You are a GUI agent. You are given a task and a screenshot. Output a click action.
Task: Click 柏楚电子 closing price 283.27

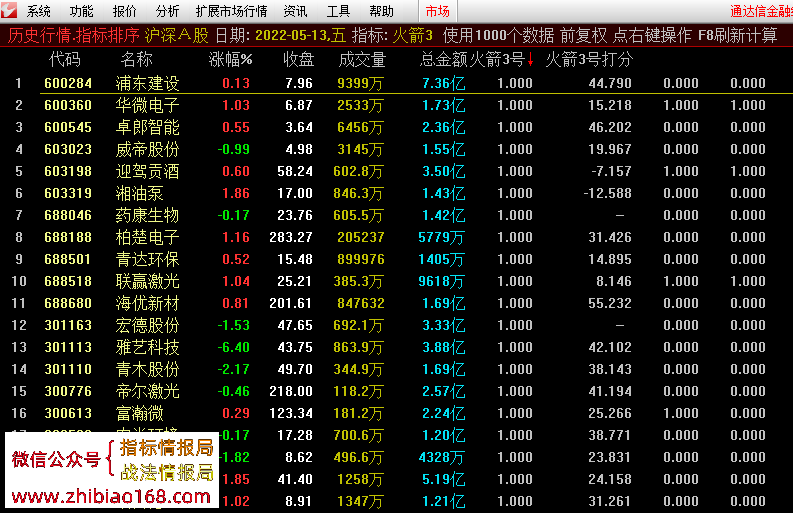point(291,237)
